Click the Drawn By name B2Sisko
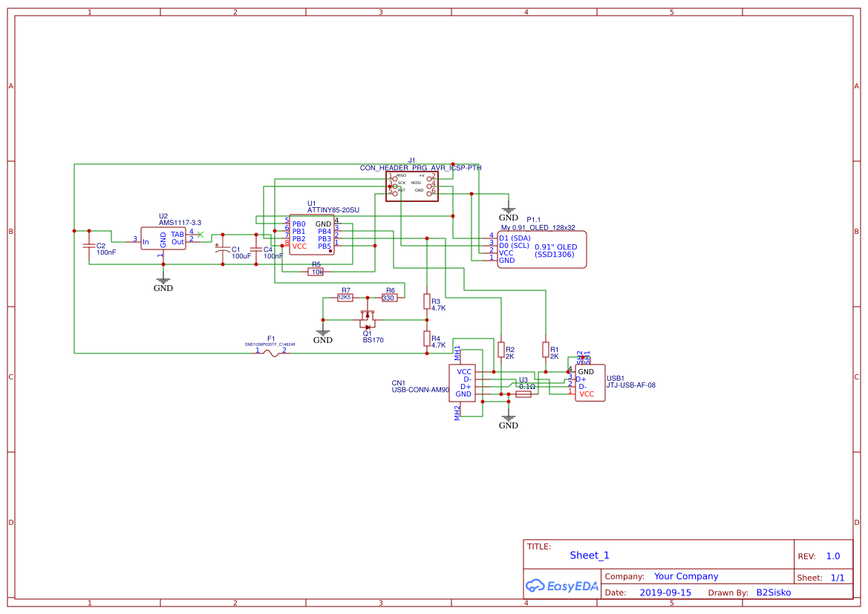The width and height of the screenshot is (868, 614). (773, 592)
